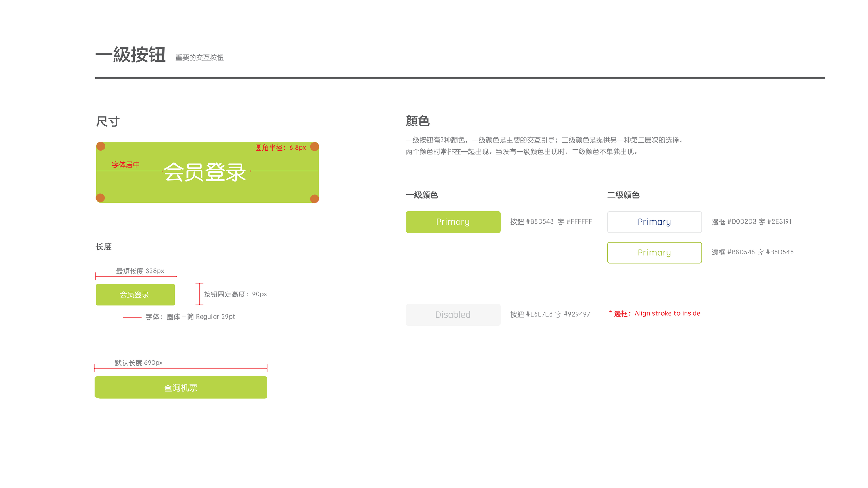
Task: Select the 颜色 section title
Action: 417,121
